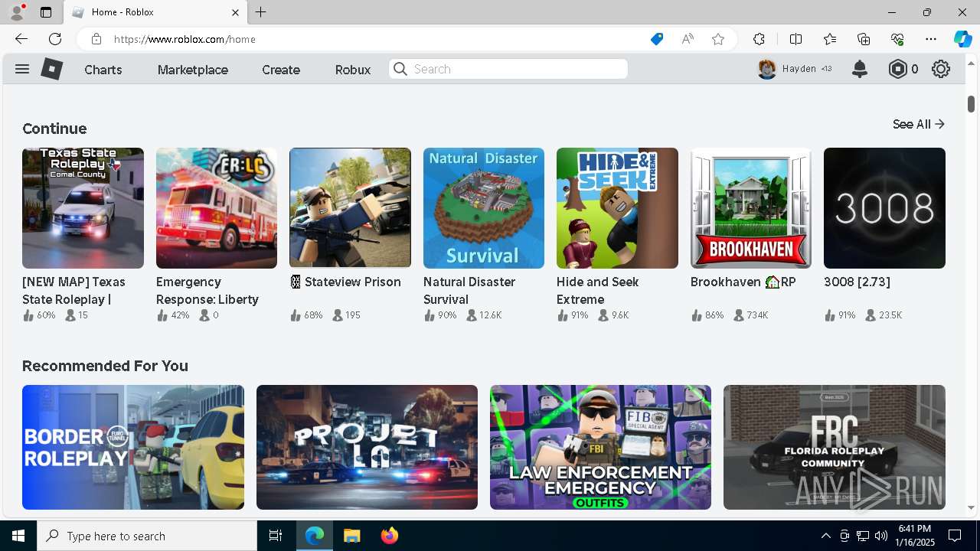This screenshot has width=980, height=551.
Task: Close the Home - Roblox tab
Action: point(236,12)
